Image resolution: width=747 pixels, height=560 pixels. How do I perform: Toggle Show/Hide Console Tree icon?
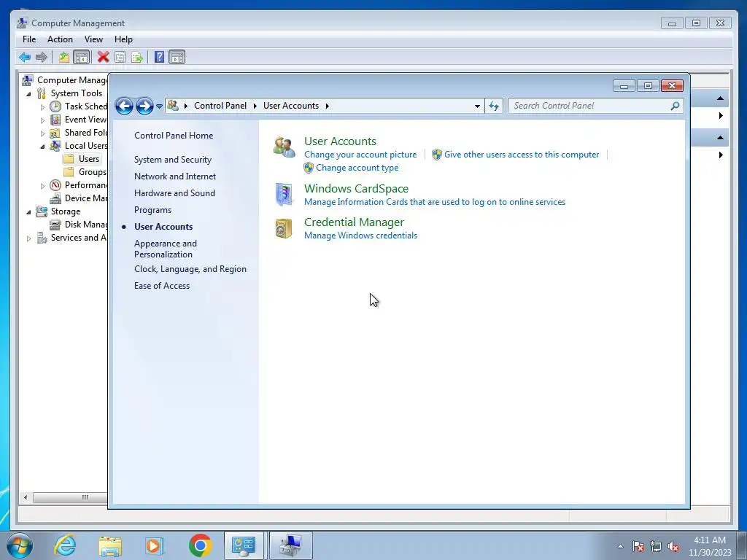coord(82,58)
